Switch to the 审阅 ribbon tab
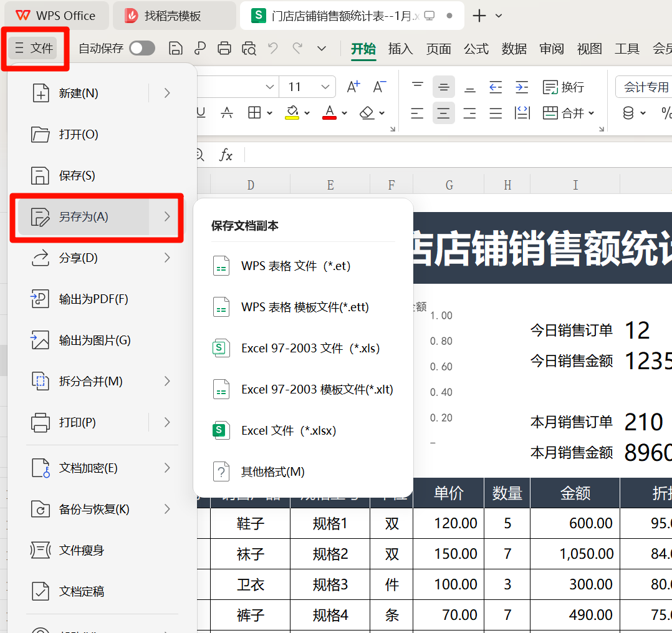 (x=552, y=48)
